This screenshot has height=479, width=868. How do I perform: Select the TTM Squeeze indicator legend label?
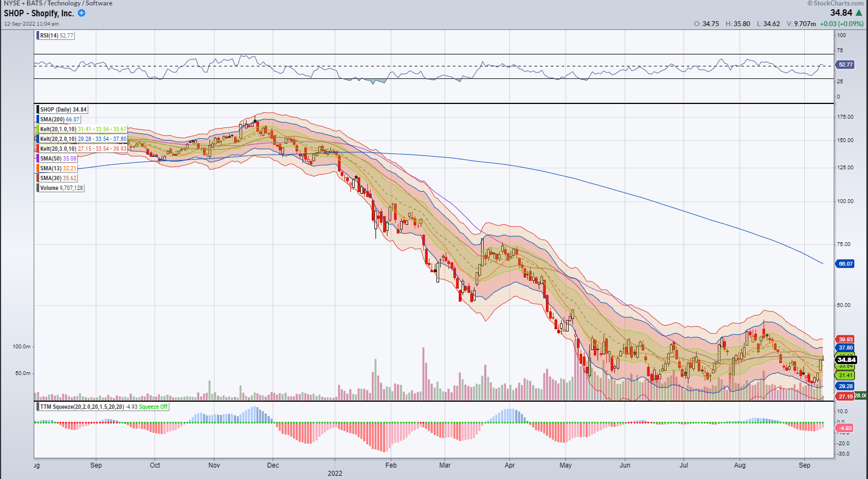[x=104, y=407]
